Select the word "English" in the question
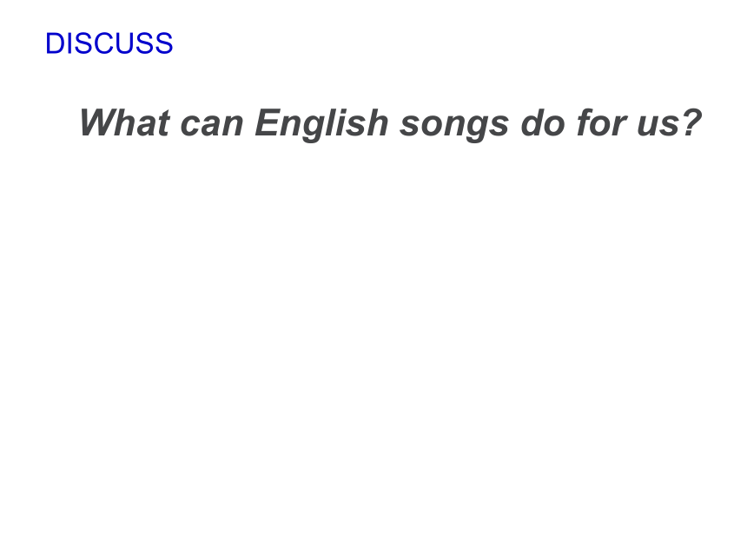The width and height of the screenshot is (747, 560). point(321,124)
